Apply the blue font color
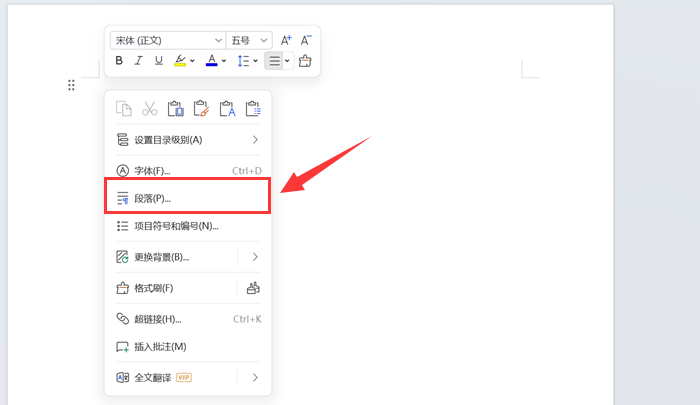The width and height of the screenshot is (700, 405). pyautogui.click(x=212, y=61)
